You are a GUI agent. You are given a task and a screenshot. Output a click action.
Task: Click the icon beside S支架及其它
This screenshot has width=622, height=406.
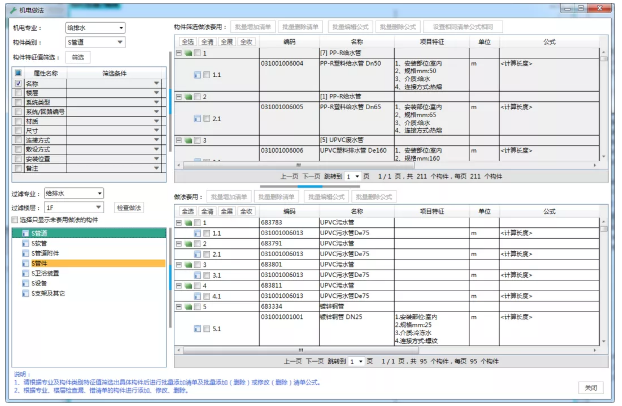pyautogui.click(x=25, y=293)
